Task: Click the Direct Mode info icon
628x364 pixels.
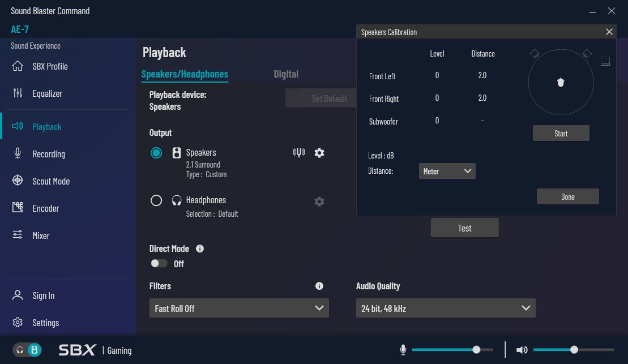Action: tap(200, 249)
